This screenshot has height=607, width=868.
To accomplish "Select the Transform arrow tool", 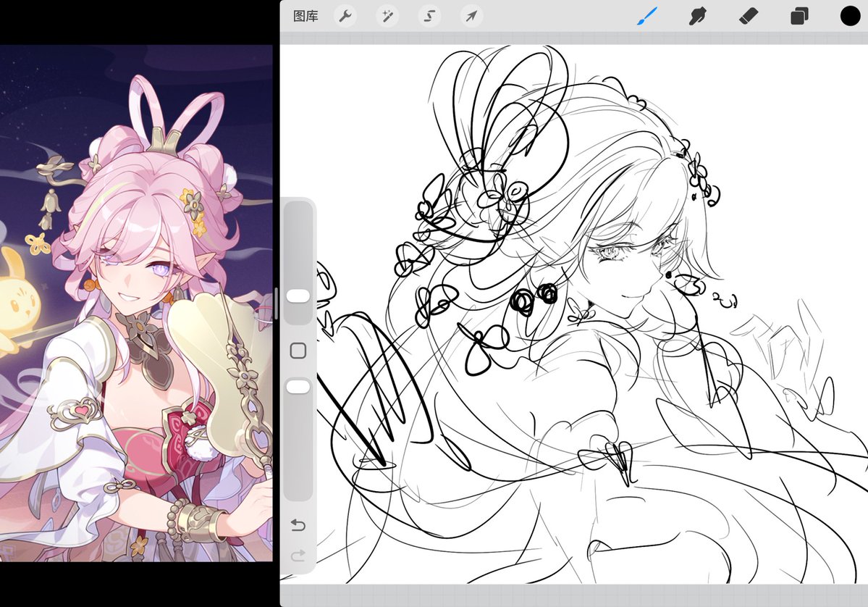I will tap(471, 16).
